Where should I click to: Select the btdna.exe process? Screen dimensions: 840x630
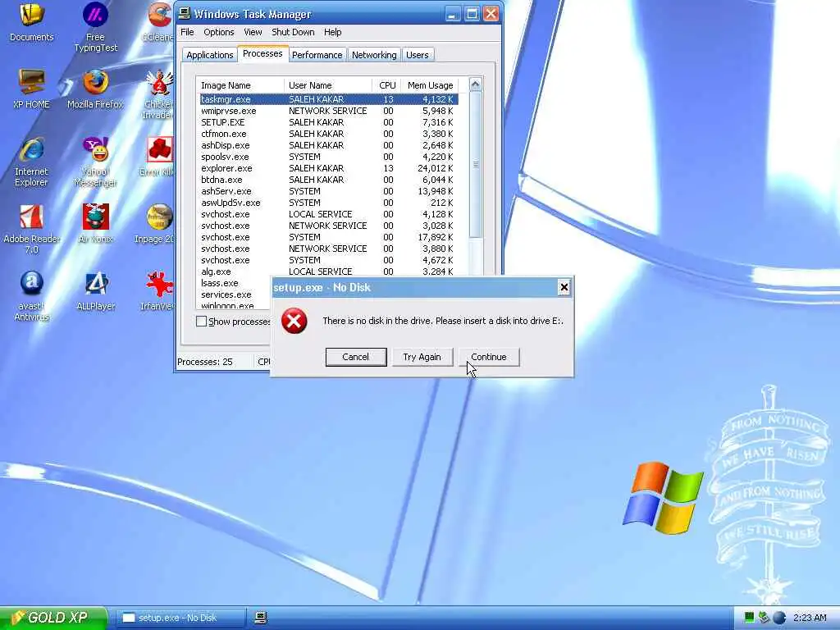(x=328, y=180)
